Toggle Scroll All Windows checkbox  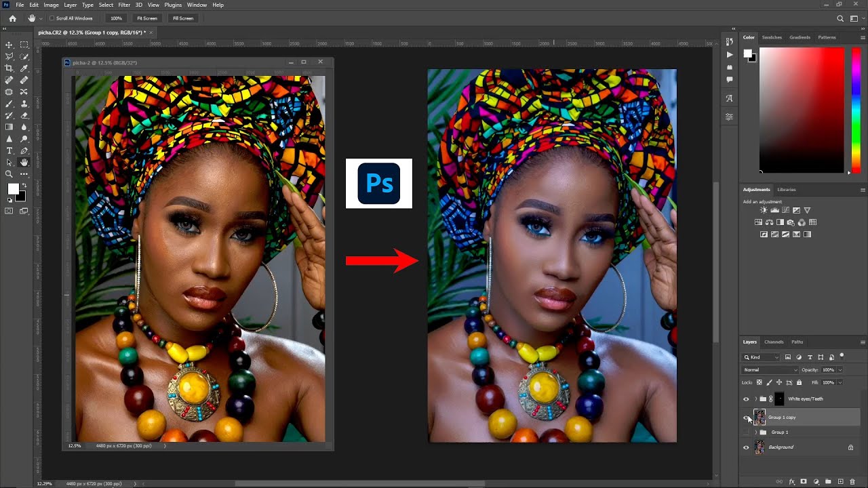coord(52,18)
